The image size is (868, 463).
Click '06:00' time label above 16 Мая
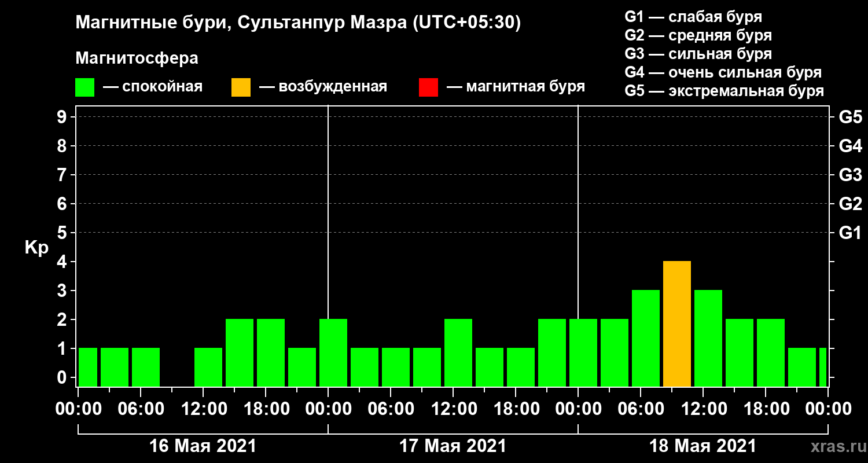(x=141, y=409)
